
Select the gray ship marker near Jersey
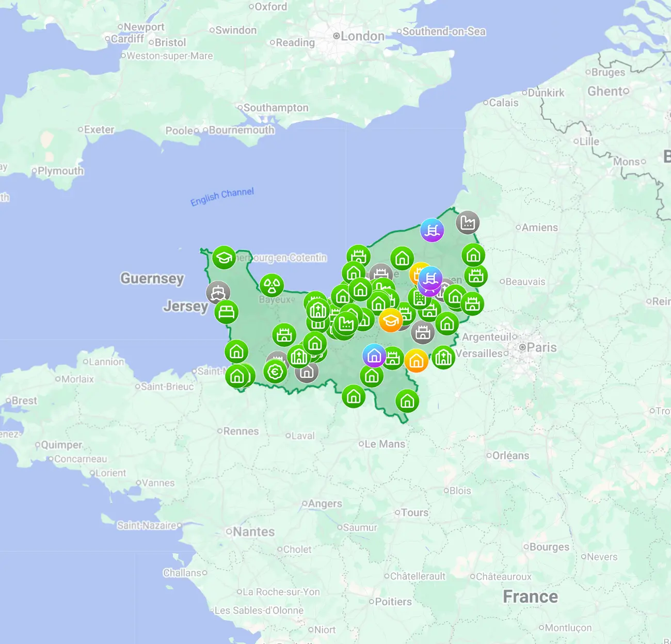[218, 293]
